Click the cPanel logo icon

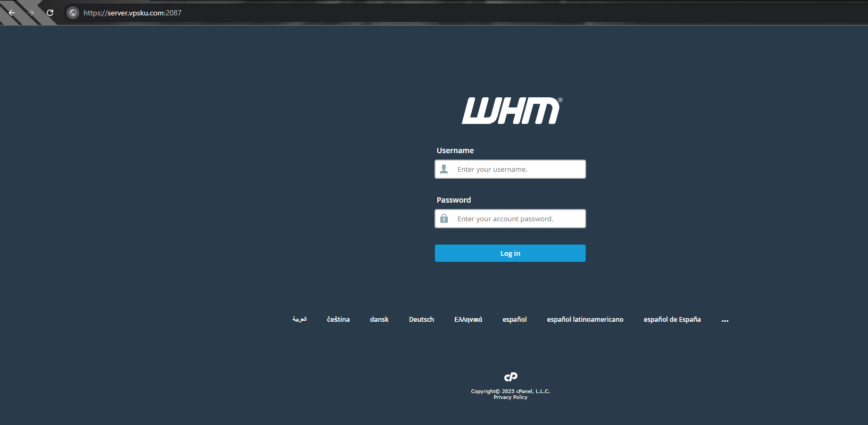click(x=511, y=377)
